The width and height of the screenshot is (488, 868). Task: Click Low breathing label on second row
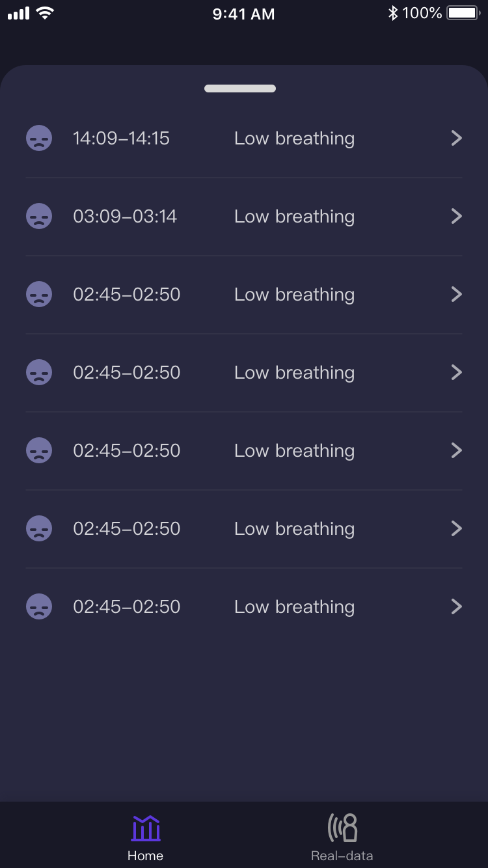pos(294,216)
